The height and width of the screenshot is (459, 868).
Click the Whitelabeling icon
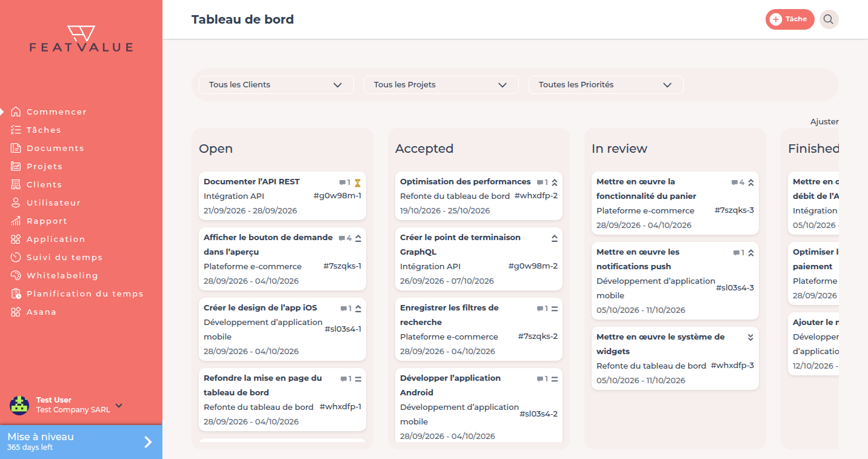coord(16,275)
